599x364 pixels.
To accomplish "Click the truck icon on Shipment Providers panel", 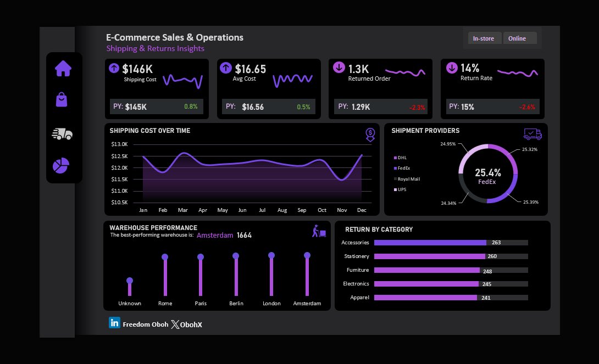I will pyautogui.click(x=533, y=133).
